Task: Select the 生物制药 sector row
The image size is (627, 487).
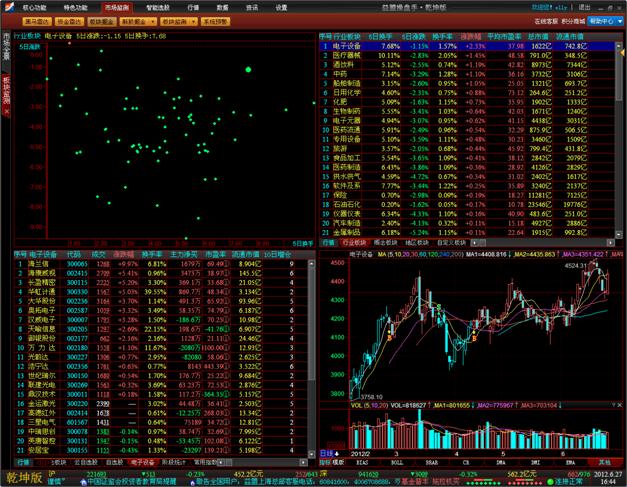Action: (467, 111)
